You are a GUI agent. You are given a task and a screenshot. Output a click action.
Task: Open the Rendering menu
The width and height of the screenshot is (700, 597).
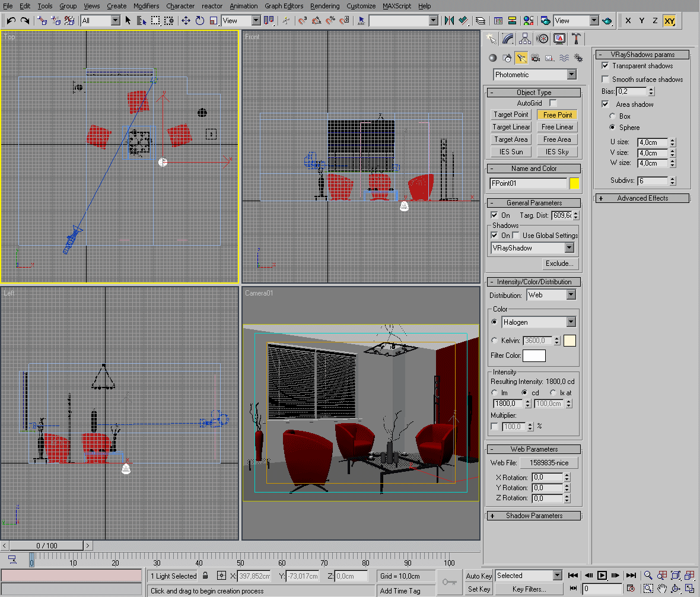[324, 6]
